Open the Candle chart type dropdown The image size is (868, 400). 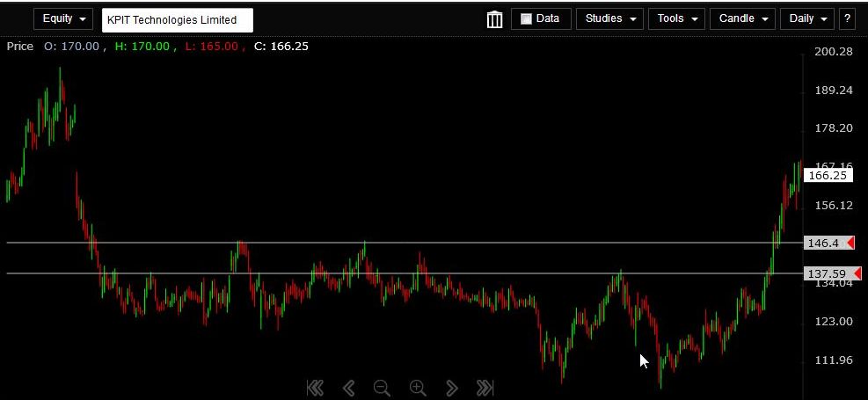coord(742,19)
